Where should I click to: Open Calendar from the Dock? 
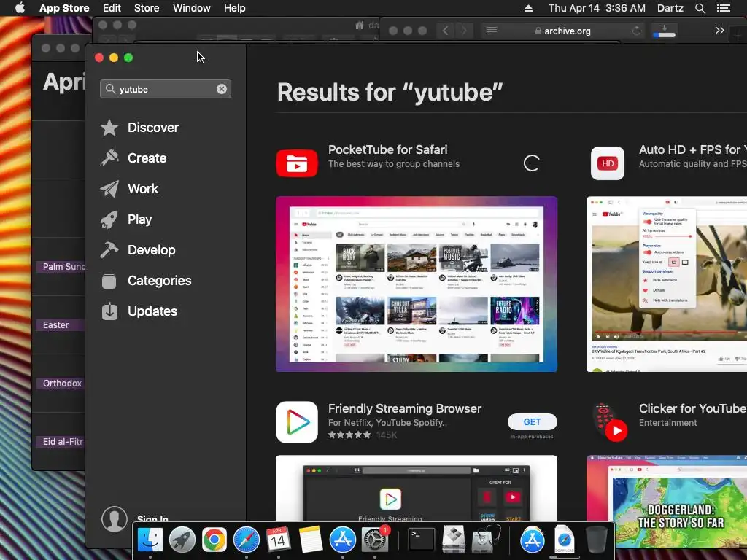pyautogui.click(x=278, y=540)
